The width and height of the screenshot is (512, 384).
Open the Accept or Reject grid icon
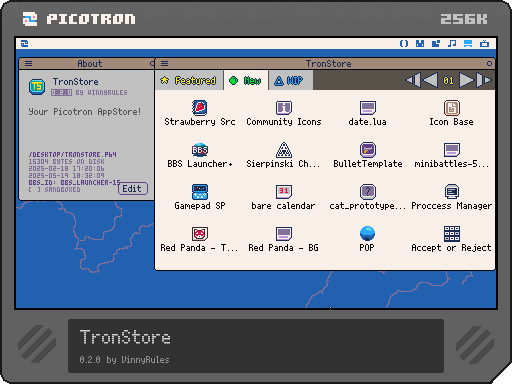[x=452, y=234]
